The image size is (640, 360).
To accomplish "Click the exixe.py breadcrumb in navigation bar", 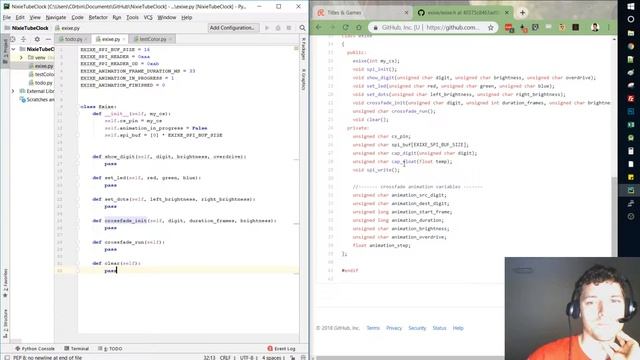I will coord(68,28).
